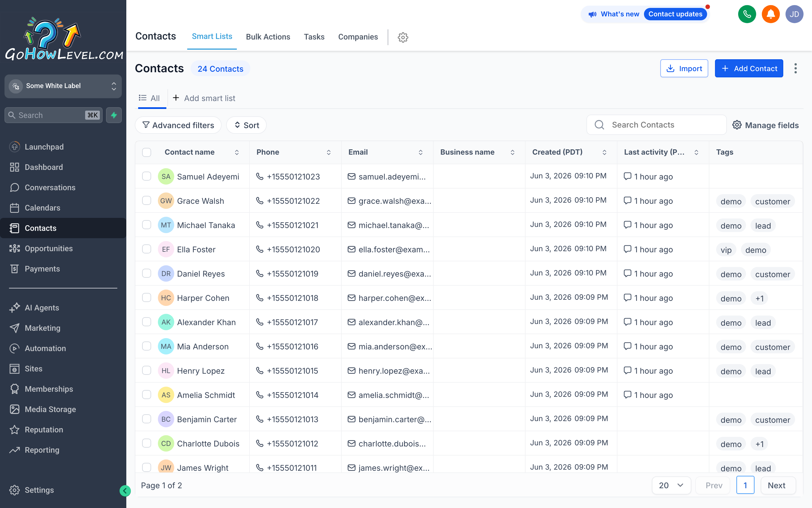Viewport: 812px width, 508px height.
Task: Click the Add Contact button
Action: pyautogui.click(x=749, y=68)
